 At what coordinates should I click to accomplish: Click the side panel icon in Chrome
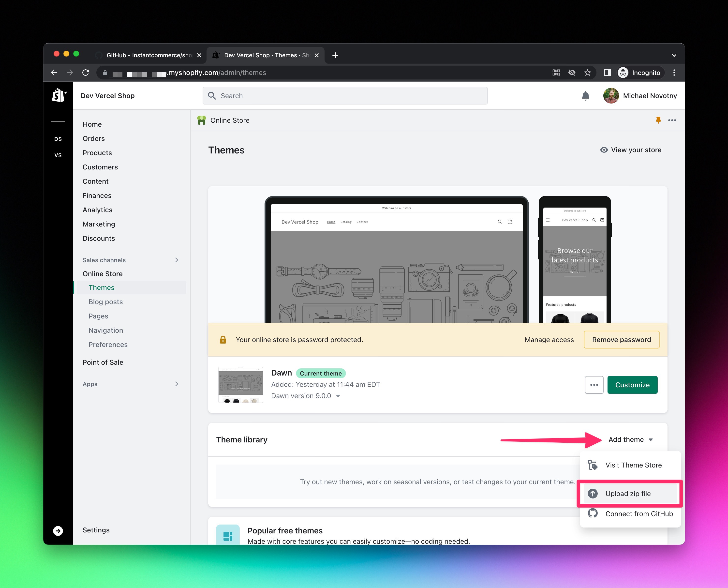(x=607, y=73)
